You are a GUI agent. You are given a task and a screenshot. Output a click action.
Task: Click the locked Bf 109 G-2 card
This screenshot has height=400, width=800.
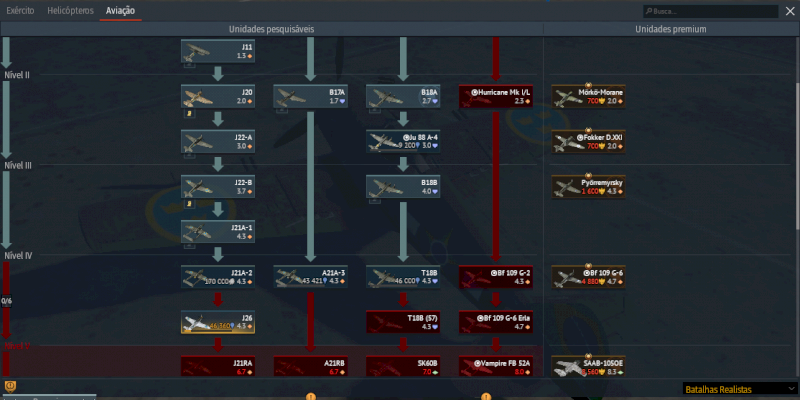[495, 277]
